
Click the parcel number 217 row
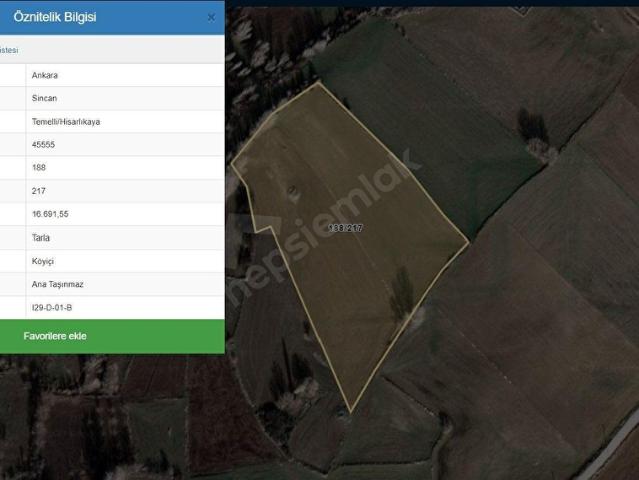click(112, 191)
